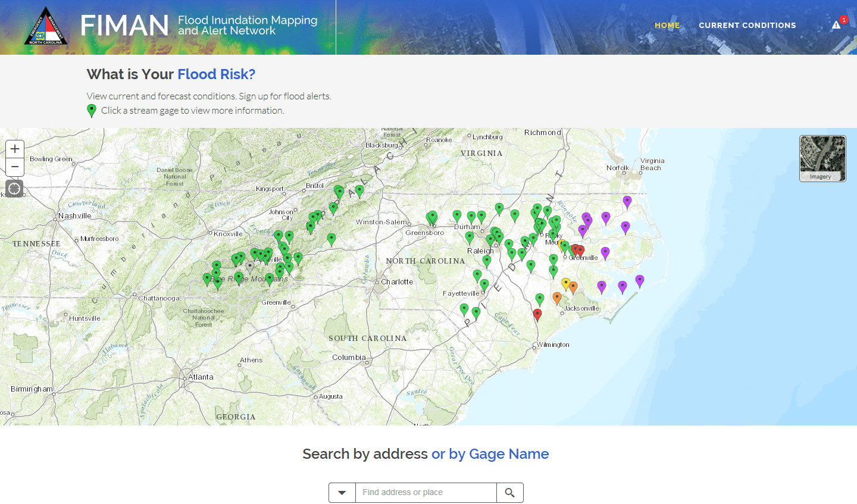Go to the HOME menu item
The image size is (857, 504).
click(x=667, y=25)
